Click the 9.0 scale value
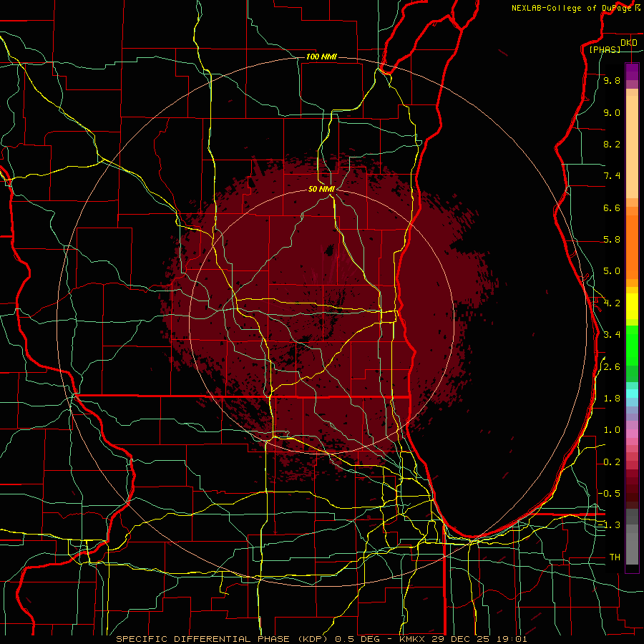 tap(612, 112)
